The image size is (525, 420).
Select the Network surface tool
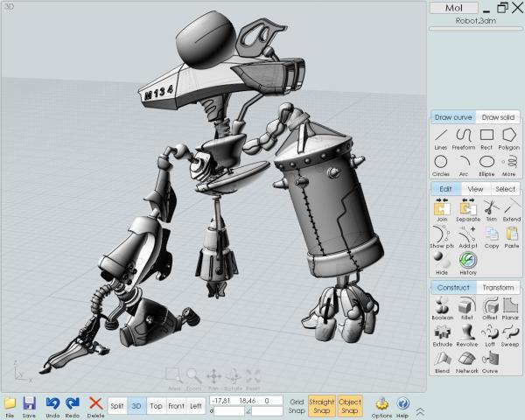pyautogui.click(x=466, y=363)
